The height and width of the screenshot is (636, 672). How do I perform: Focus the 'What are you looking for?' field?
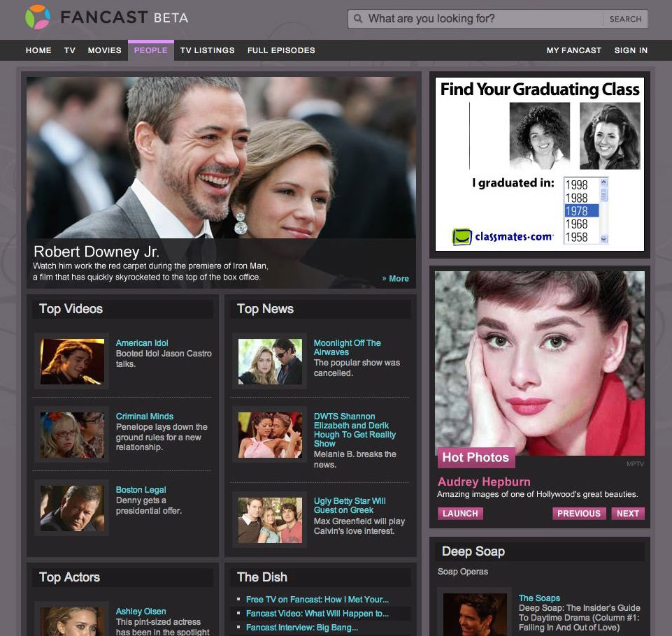click(476, 19)
